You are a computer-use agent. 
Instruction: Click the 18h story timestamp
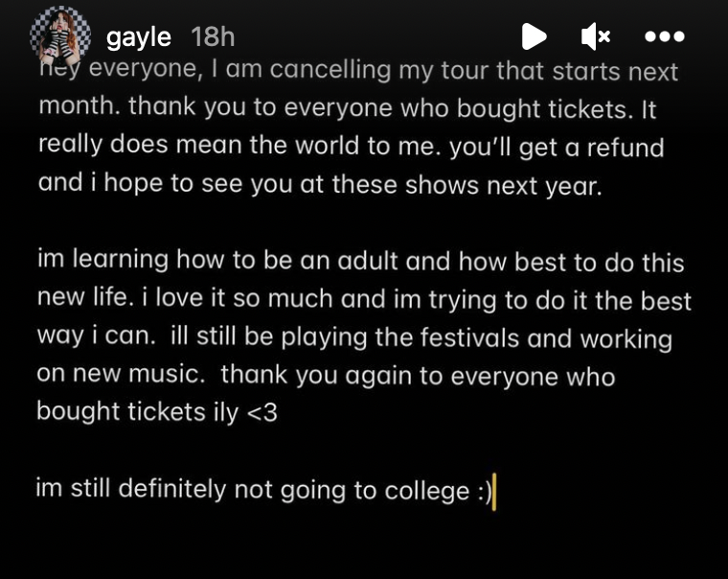pyautogui.click(x=213, y=37)
